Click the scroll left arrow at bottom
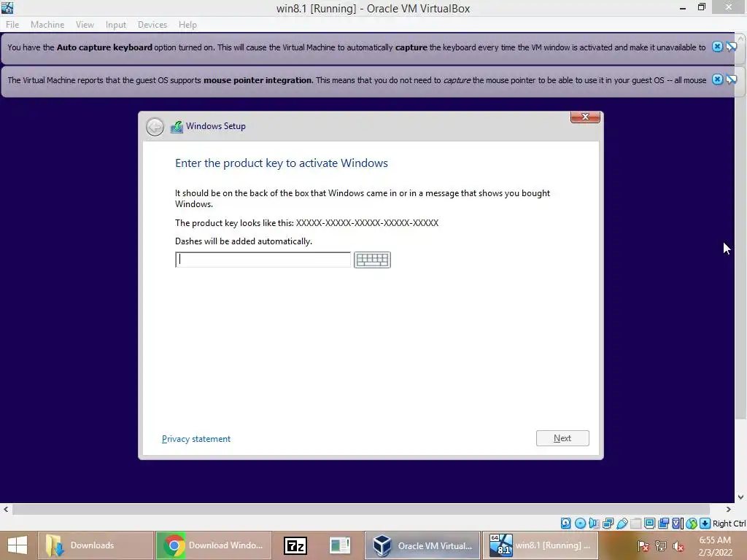 pos(6,510)
